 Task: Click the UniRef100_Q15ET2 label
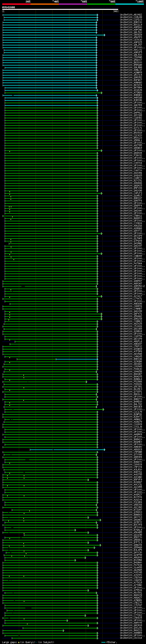coord(131,522)
